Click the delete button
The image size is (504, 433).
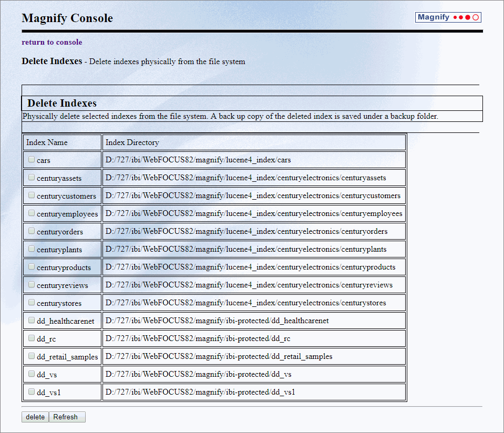[x=35, y=417]
